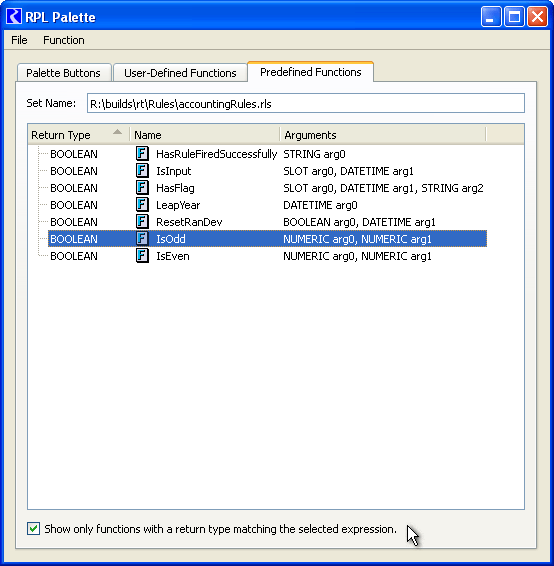Toggle the return type matching checkbox
This screenshot has height=566, width=554.
[34, 529]
